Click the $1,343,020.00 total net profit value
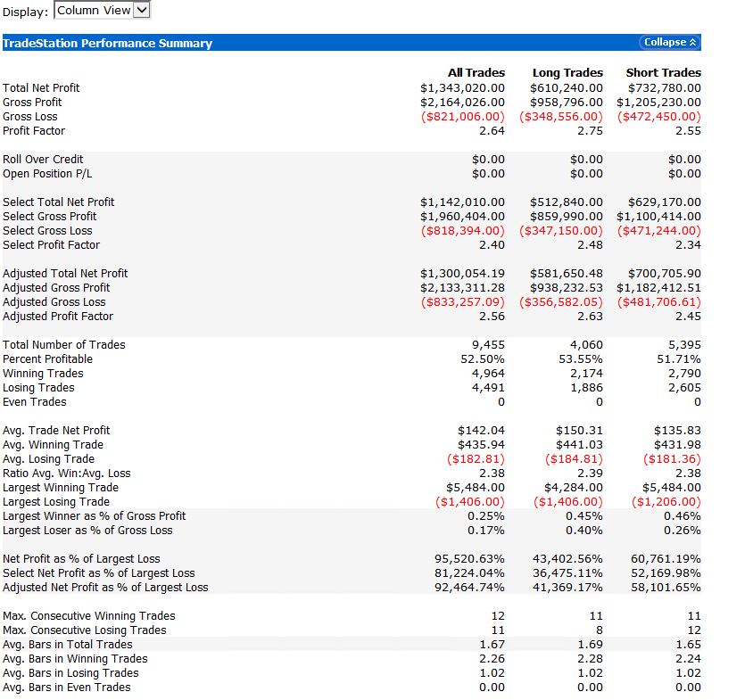 [462, 88]
